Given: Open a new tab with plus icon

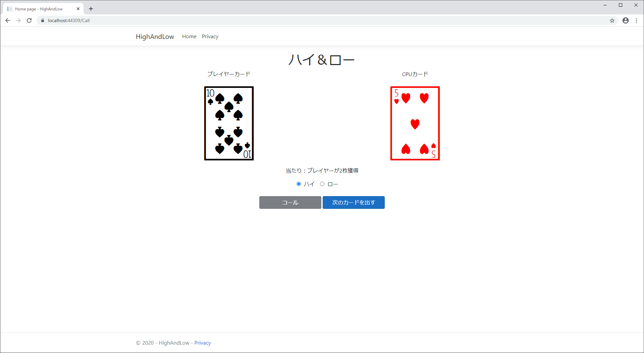Looking at the screenshot, I should pos(91,9).
